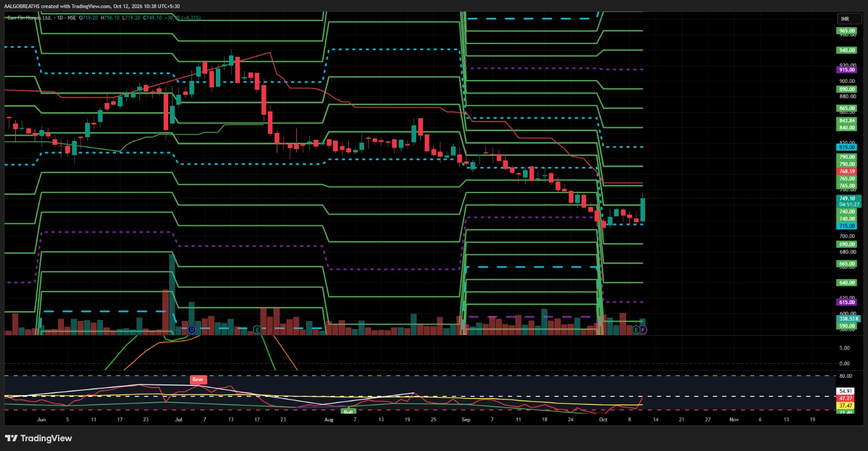Click the red 'Bear' divergence label
Screen dimensions: 868x451
pyautogui.click(x=198, y=379)
